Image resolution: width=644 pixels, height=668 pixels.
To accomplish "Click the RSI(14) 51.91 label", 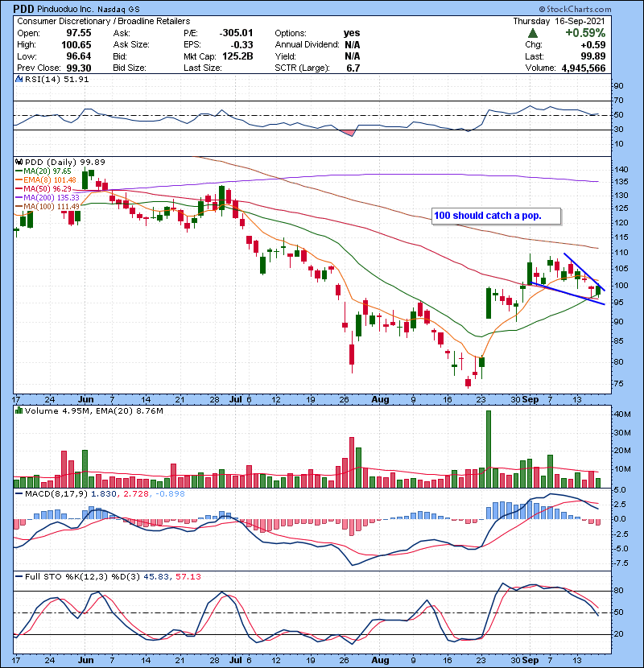I will (56, 79).
